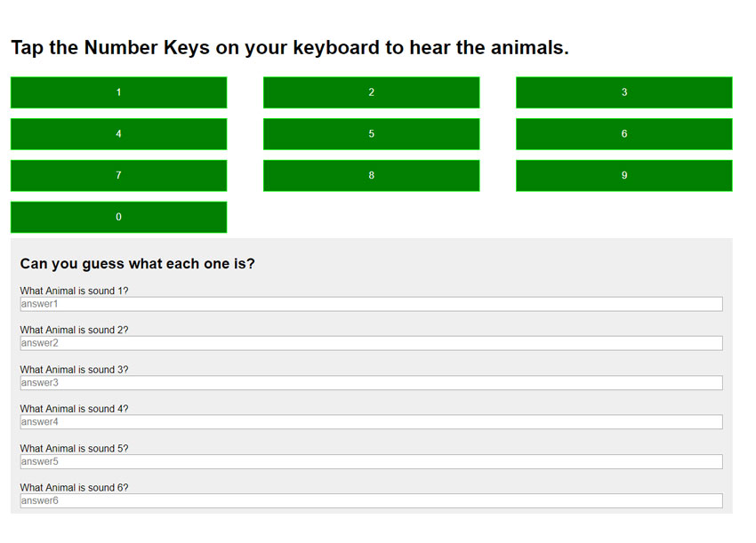Click the green sound button 1
Viewport: 756px width, 543px height.
coord(118,92)
